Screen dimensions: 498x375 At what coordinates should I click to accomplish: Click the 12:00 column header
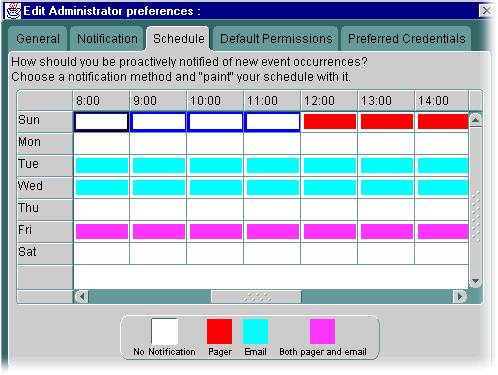330,101
